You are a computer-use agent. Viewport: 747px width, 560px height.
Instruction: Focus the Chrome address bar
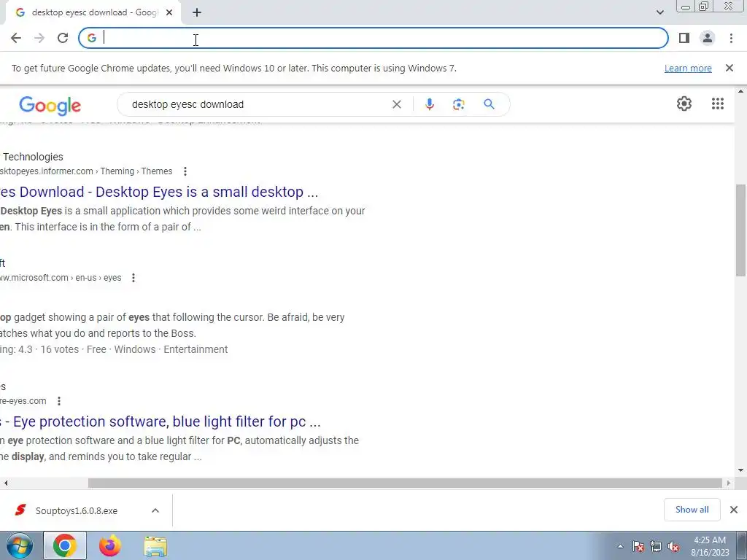point(373,38)
